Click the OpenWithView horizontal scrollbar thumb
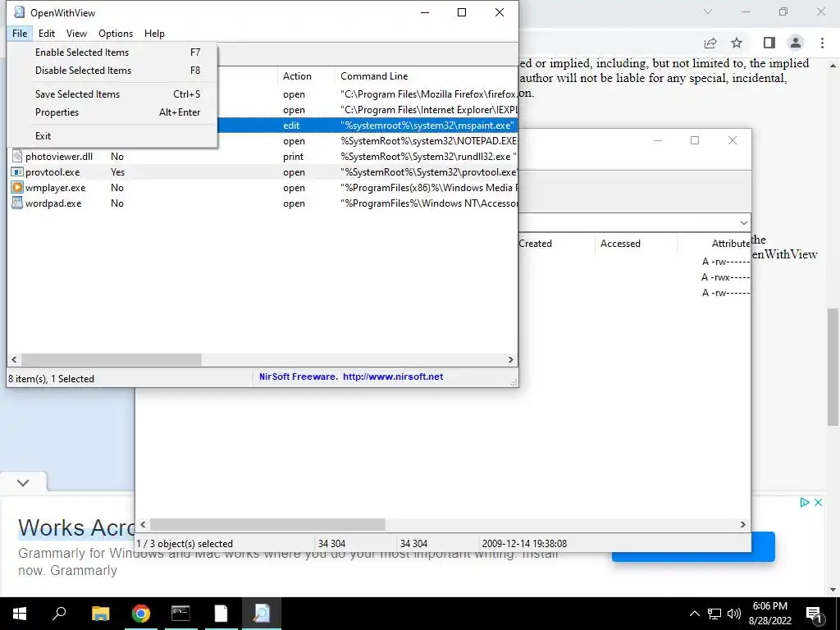The width and height of the screenshot is (840, 630). 112,359
